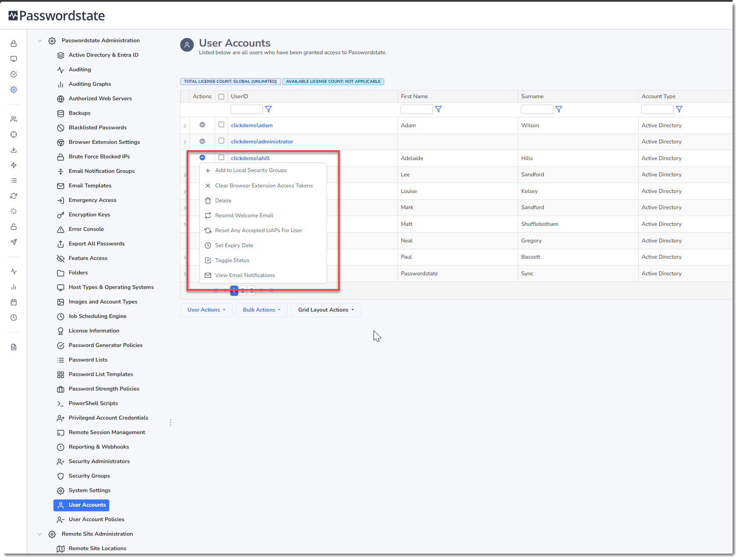Expand the clickdemo\adam row details
Viewport: 739px width, 560px height.
pos(185,126)
